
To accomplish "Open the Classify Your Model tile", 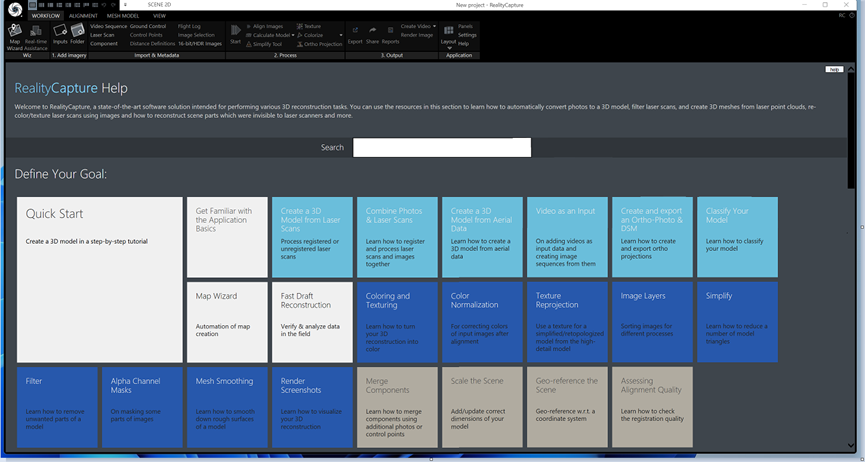I will point(738,237).
